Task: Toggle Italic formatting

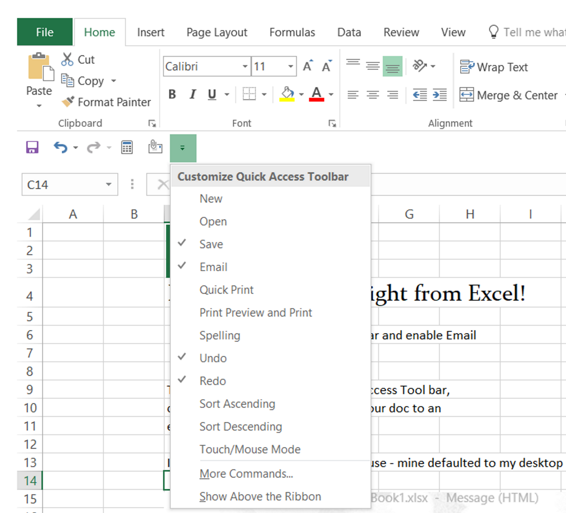Action: (x=192, y=94)
